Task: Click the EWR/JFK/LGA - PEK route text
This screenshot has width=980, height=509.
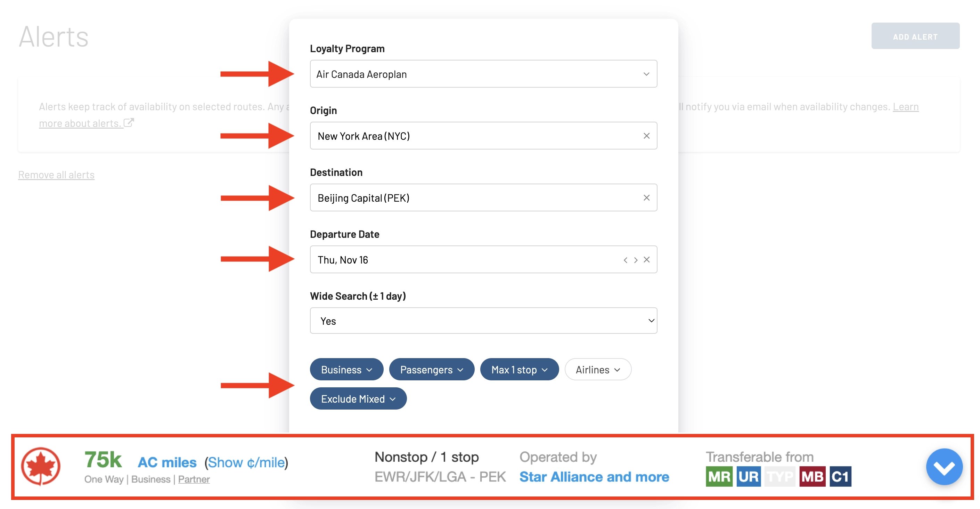Action: [440, 477]
